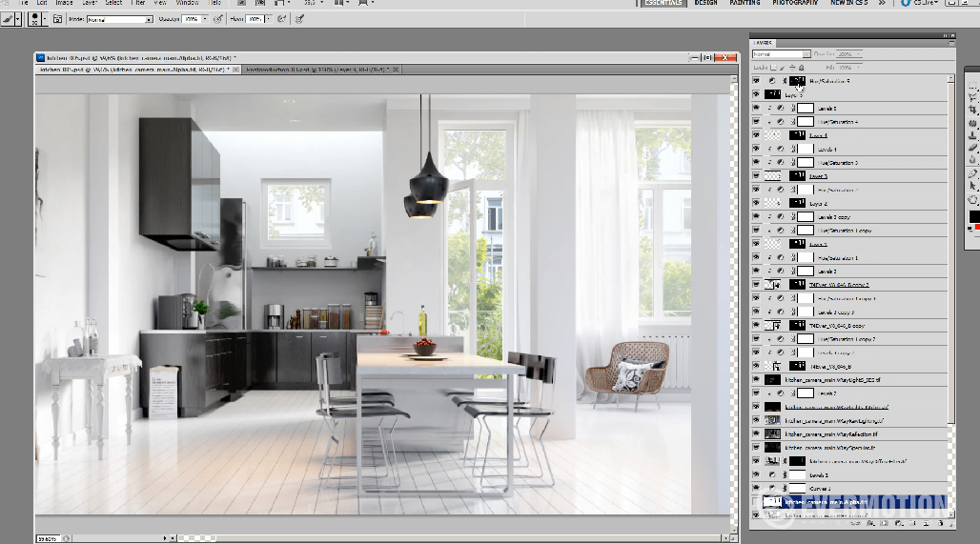Hide the Layer 4 layer
Image resolution: width=980 pixels, height=544 pixels.
(x=756, y=135)
